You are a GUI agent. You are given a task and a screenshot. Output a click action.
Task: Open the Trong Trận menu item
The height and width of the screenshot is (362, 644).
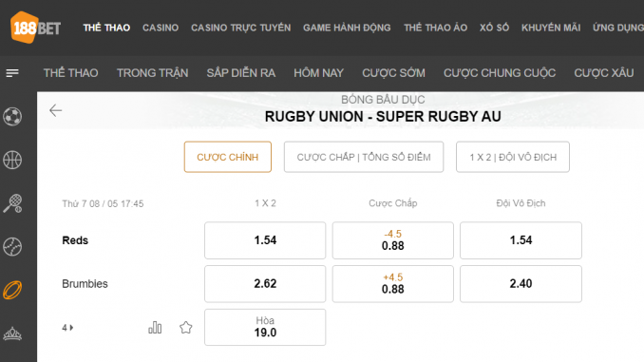152,73
